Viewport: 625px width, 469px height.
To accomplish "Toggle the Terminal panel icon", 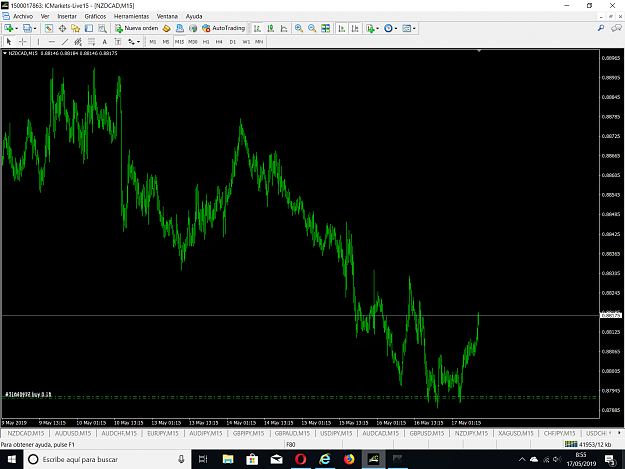I will tap(89, 28).
